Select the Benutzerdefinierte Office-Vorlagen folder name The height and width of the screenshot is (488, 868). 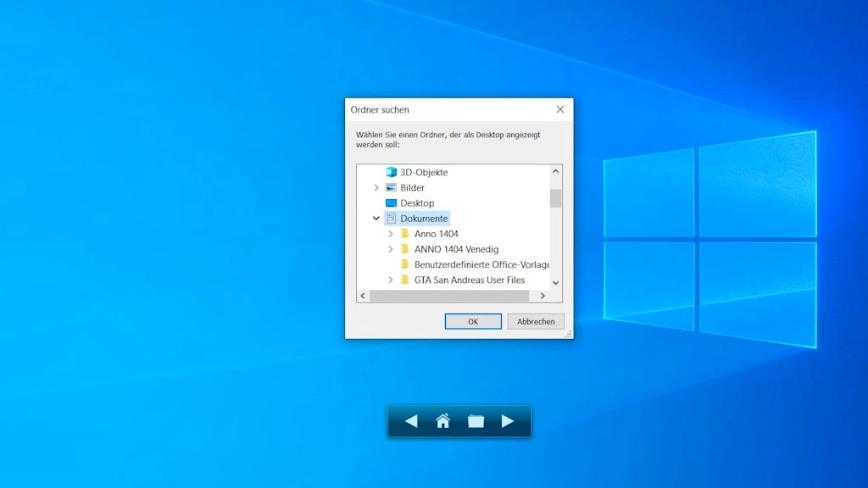[x=481, y=264]
